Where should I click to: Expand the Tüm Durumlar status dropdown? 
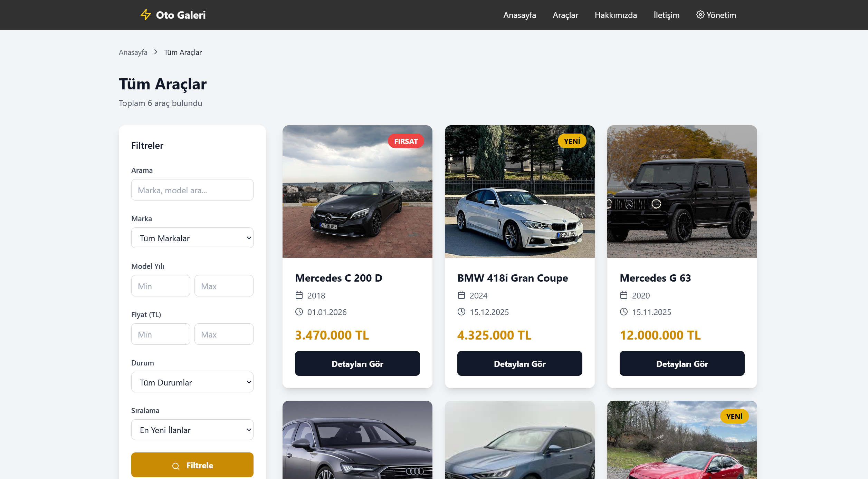(192, 382)
